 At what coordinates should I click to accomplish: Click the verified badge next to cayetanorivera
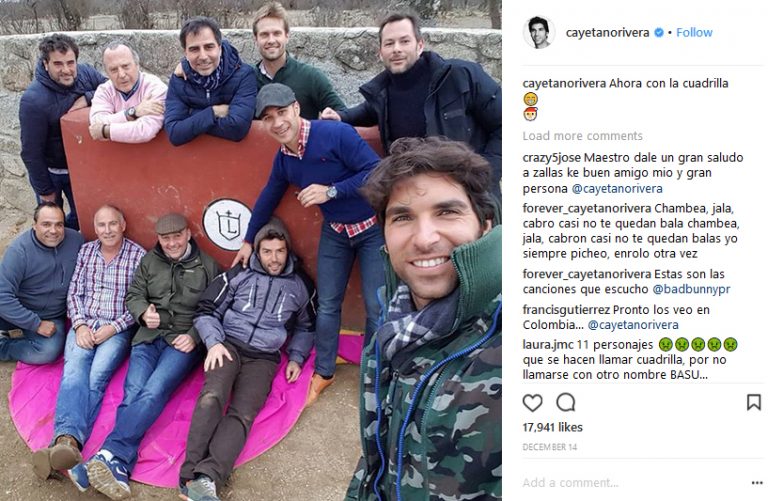659,33
